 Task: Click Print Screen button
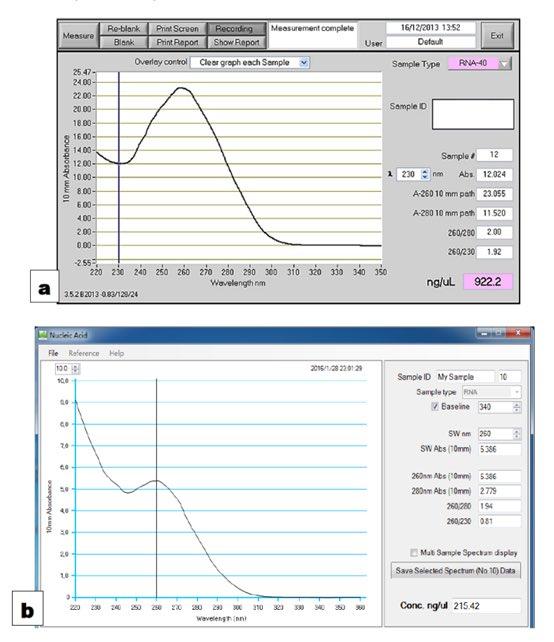pyautogui.click(x=177, y=29)
